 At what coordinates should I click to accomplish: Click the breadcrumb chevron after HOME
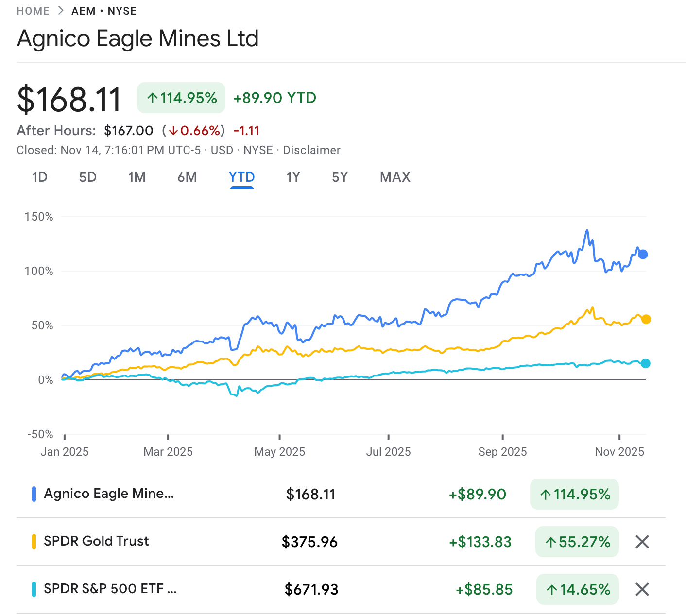(x=61, y=11)
